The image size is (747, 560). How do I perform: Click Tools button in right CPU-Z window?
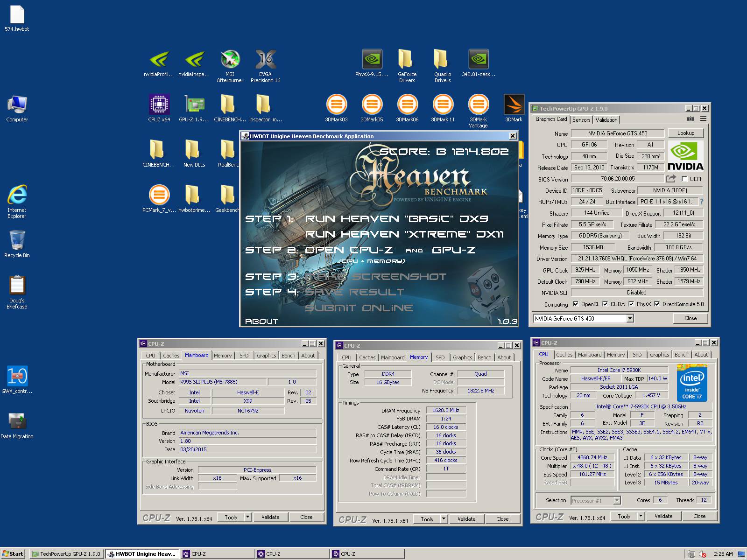(x=624, y=516)
